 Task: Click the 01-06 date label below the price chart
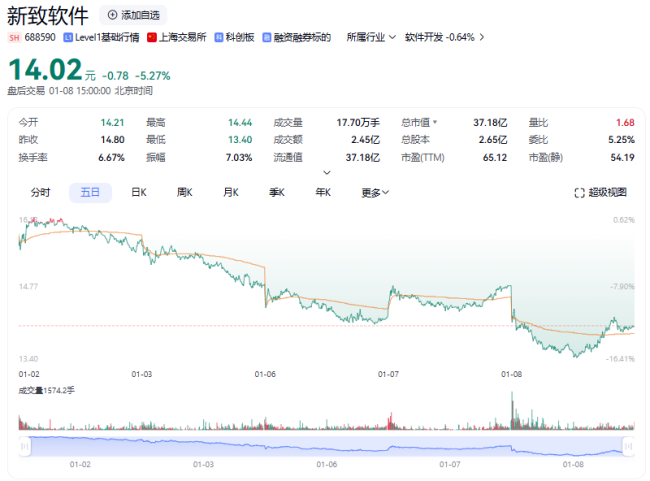coord(265,374)
